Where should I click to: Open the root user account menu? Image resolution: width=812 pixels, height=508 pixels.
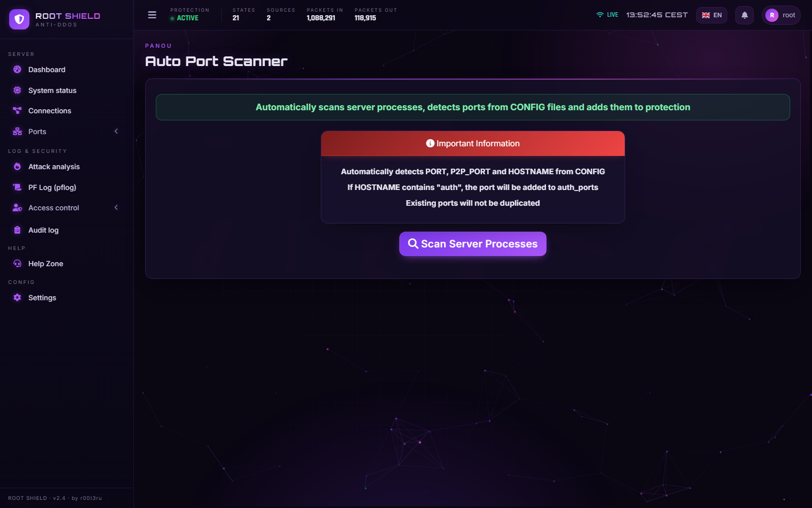tap(781, 15)
